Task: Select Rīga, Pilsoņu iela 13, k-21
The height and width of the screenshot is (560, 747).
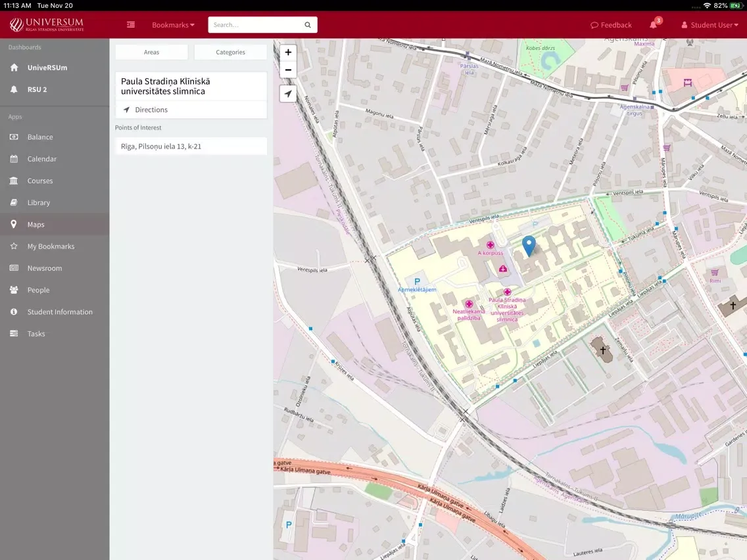Action: coord(191,146)
